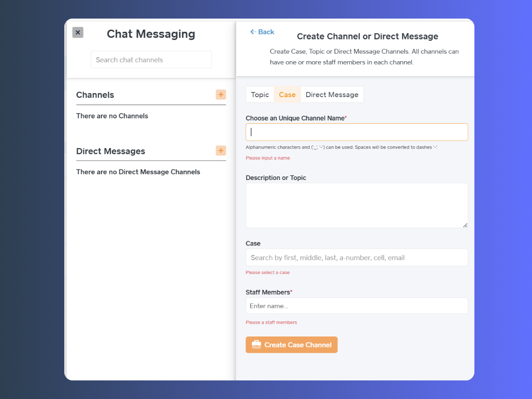Open the Case search combo box

coord(357,258)
